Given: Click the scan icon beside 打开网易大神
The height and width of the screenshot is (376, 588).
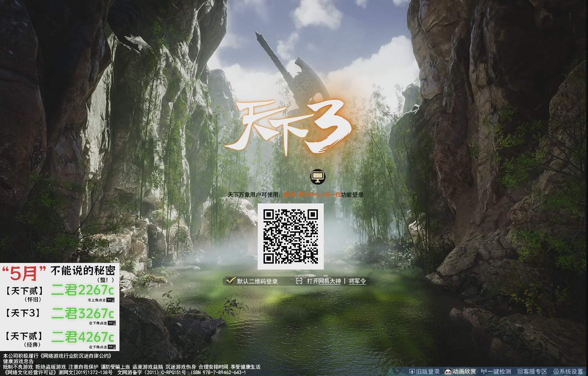Looking at the screenshot, I should click(299, 281).
